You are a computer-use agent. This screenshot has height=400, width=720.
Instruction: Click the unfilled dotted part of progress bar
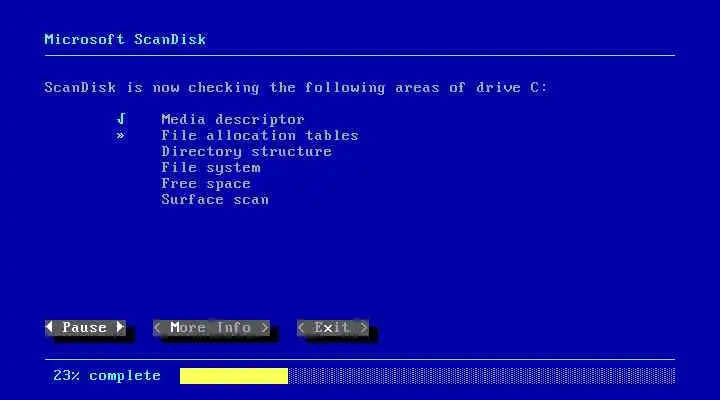pyautogui.click(x=482, y=376)
